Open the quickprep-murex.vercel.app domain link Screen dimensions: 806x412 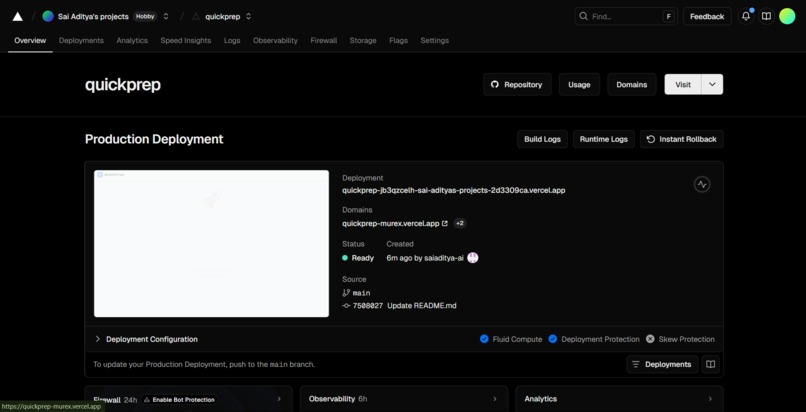[391, 223]
